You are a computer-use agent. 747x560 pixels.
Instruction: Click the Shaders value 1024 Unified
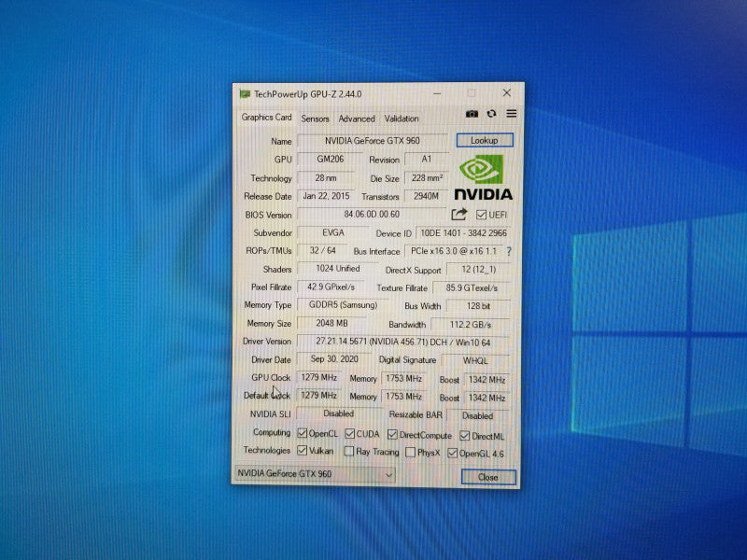tap(338, 269)
